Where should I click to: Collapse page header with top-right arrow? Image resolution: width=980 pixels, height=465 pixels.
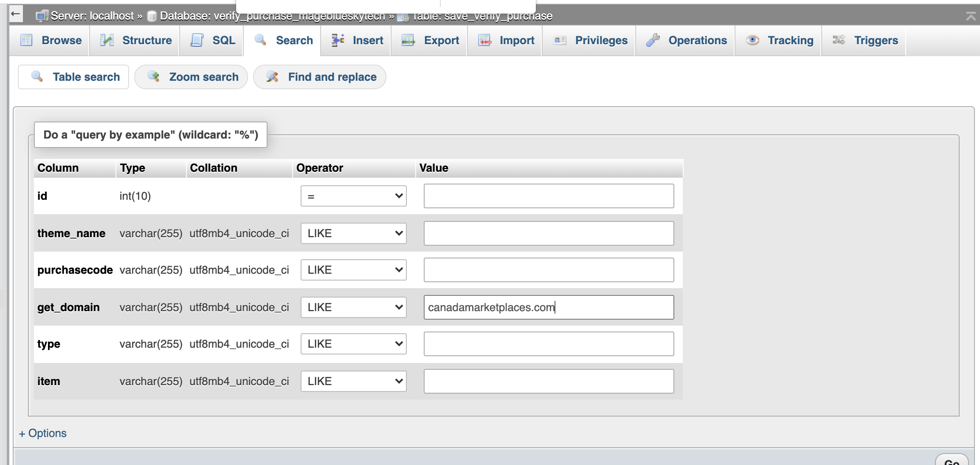pos(971,16)
